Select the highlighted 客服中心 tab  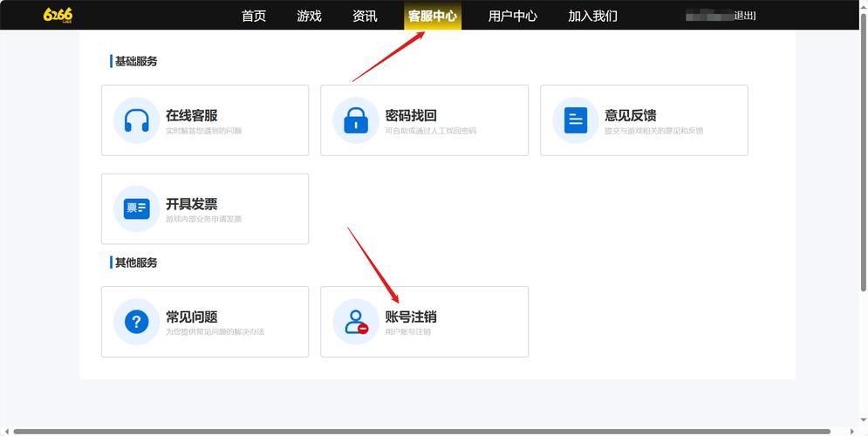click(x=432, y=16)
